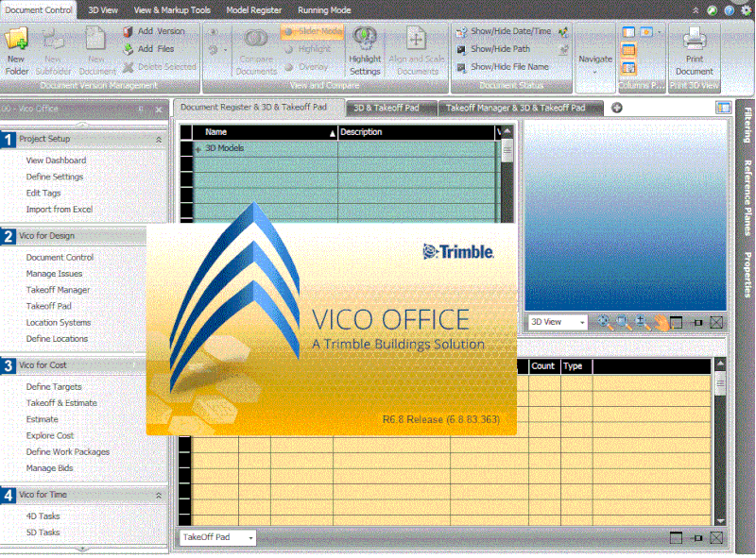Viewport: 756px width, 558px height.
Task: Collapse the ribbon with top chevron
Action: pyautogui.click(x=696, y=10)
